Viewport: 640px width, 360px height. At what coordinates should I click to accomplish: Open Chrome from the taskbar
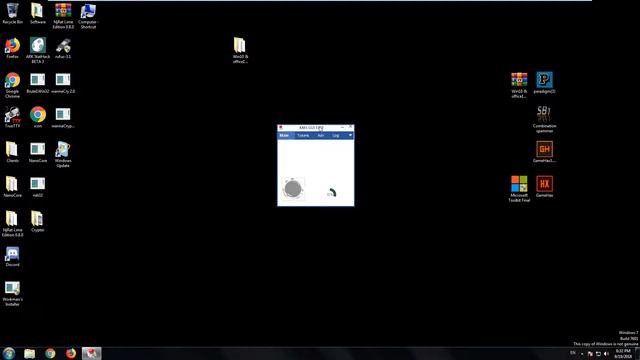click(x=50, y=353)
